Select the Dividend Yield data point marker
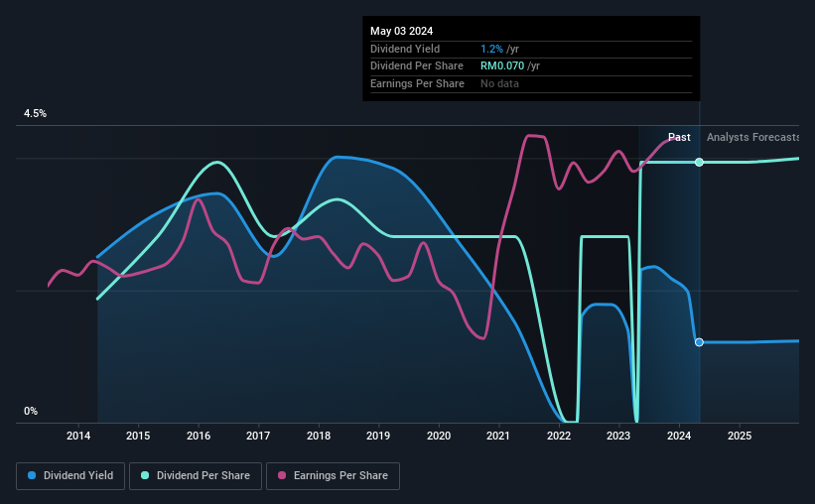The image size is (815, 504). pos(699,342)
